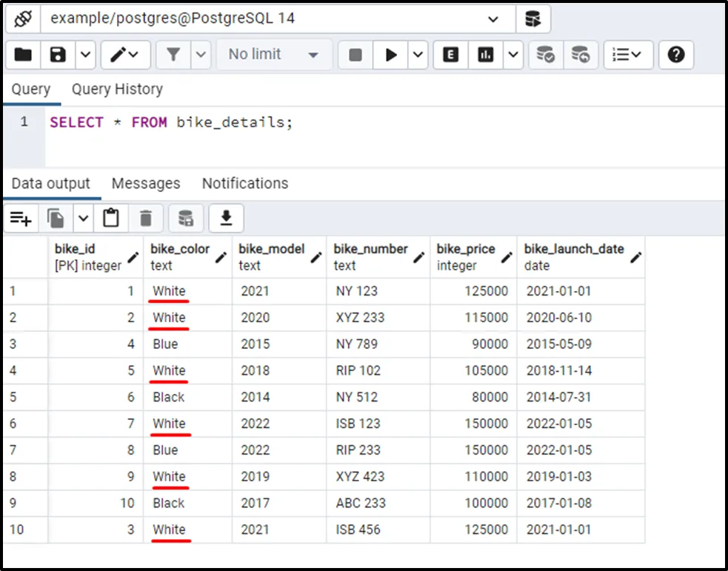Switch to the Messages tab
Image resolution: width=728 pixels, height=571 pixels.
pos(146,184)
